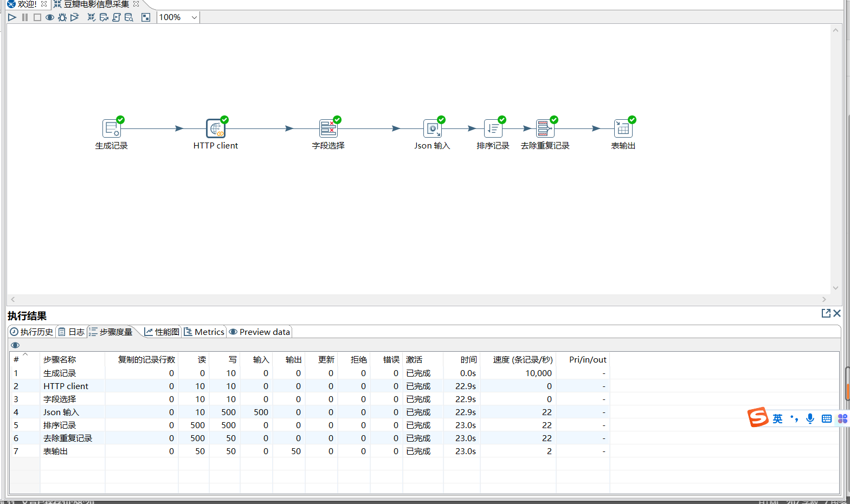The width and height of the screenshot is (850, 504).
Task: Run the transformation with the play icon
Action: tap(12, 17)
